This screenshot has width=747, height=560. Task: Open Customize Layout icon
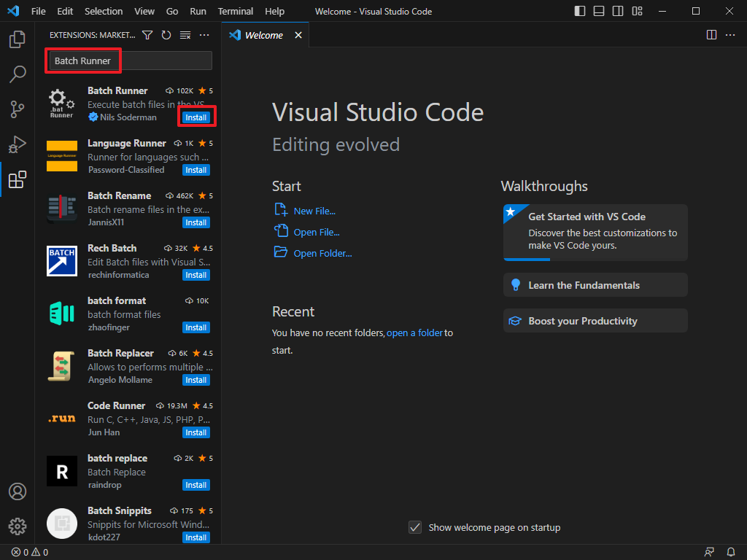click(638, 11)
